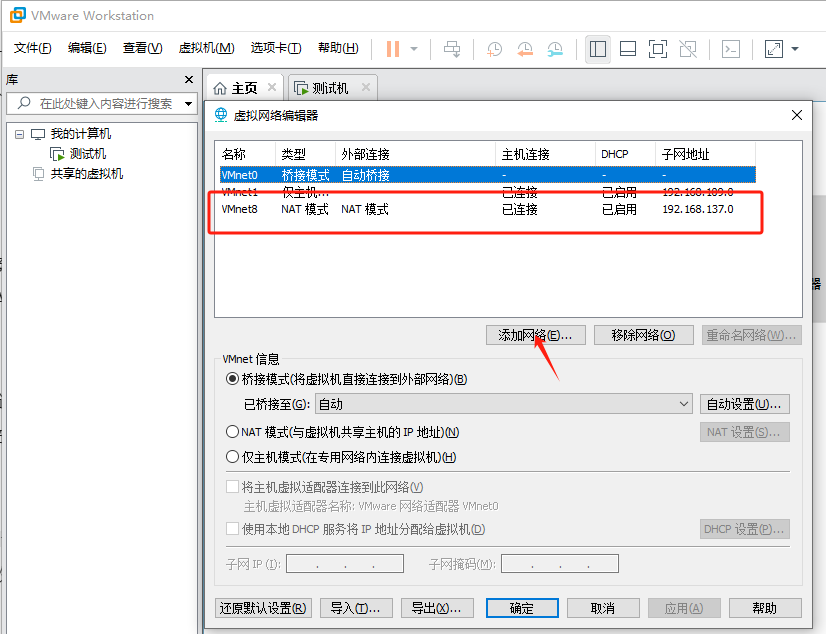Select the VMnet8 network row
826x634 pixels.
[x=487, y=209]
